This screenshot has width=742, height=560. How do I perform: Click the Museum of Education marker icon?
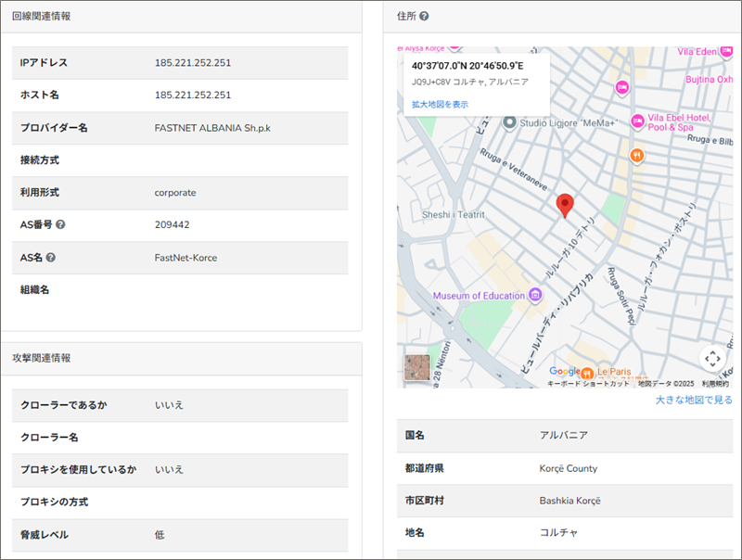(x=535, y=296)
